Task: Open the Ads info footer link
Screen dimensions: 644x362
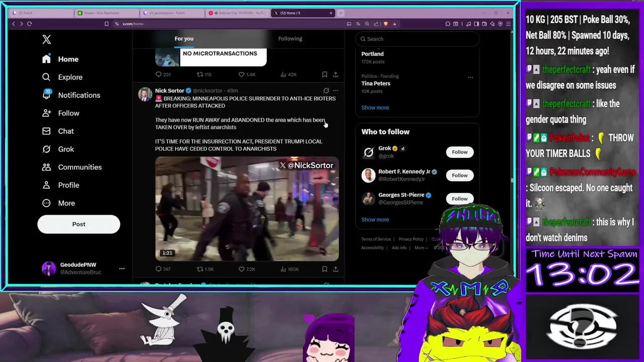Action: pos(399,248)
